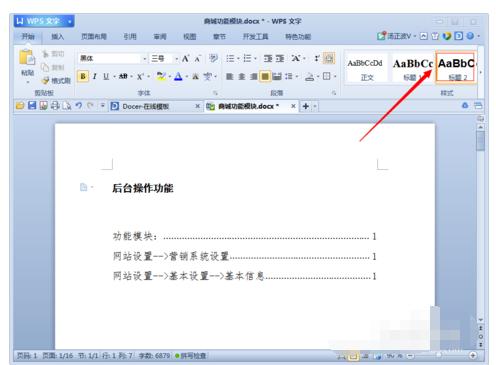Image resolution: width=496 pixels, height=365 pixels.
Task: Click the Paste (粘贴) icon
Action: click(x=27, y=57)
